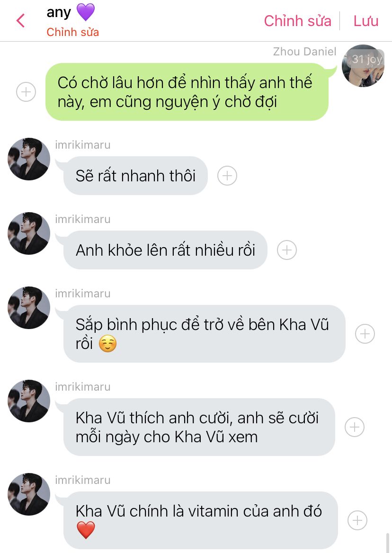Tap the plus icon beside the green message
392x553 pixels.
point(26,92)
